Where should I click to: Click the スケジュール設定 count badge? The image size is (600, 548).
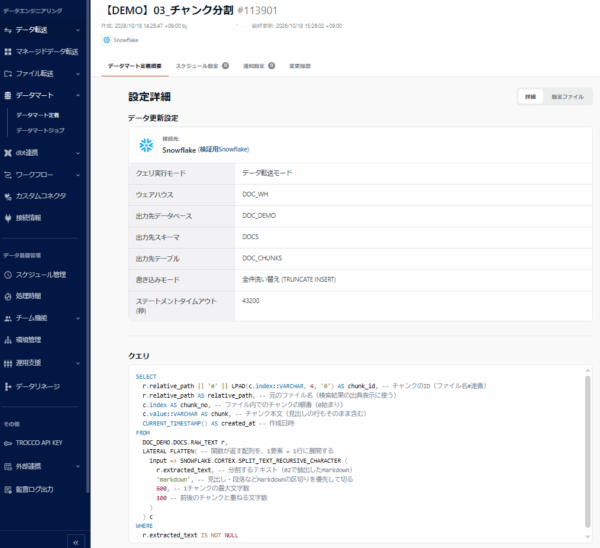tap(225, 65)
